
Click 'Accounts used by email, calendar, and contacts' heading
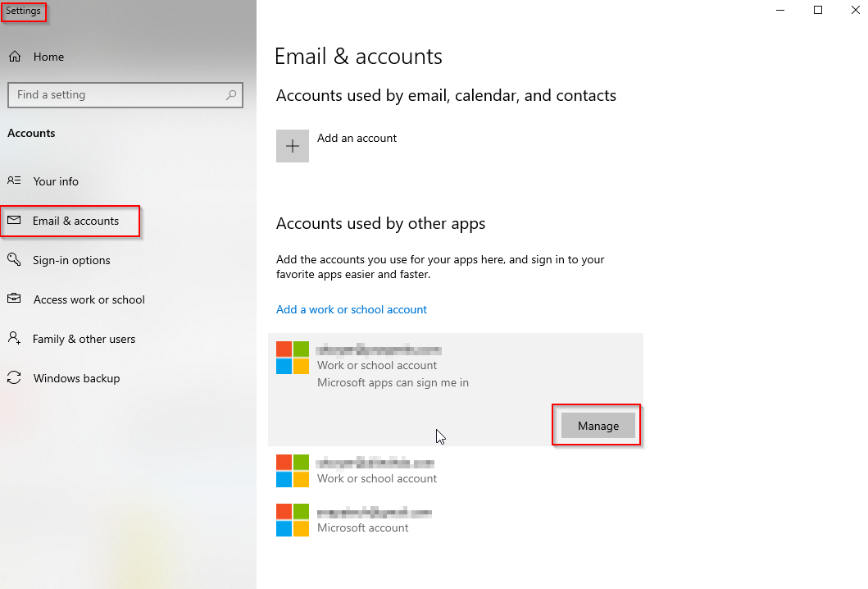pyautogui.click(x=446, y=95)
